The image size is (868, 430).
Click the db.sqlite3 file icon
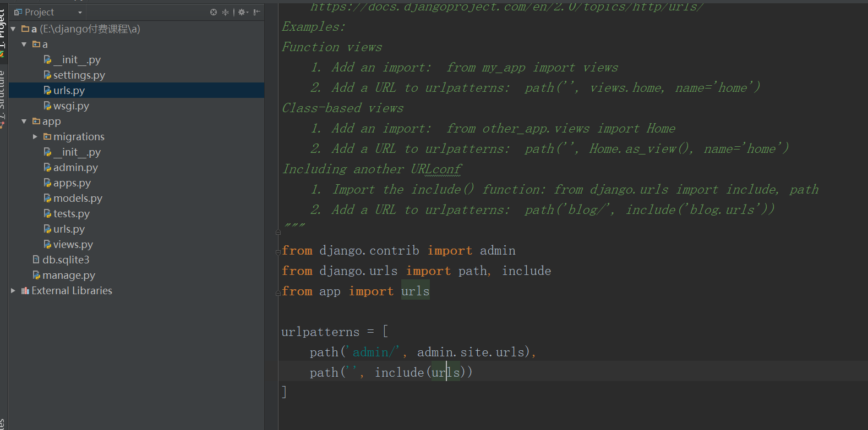36,260
